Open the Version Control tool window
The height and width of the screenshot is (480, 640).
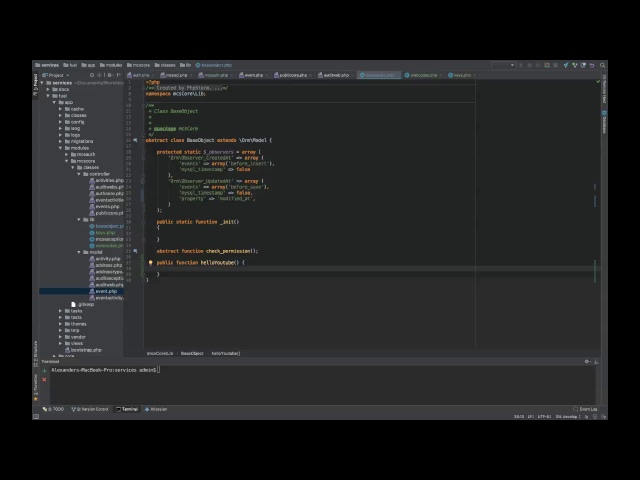(90, 409)
